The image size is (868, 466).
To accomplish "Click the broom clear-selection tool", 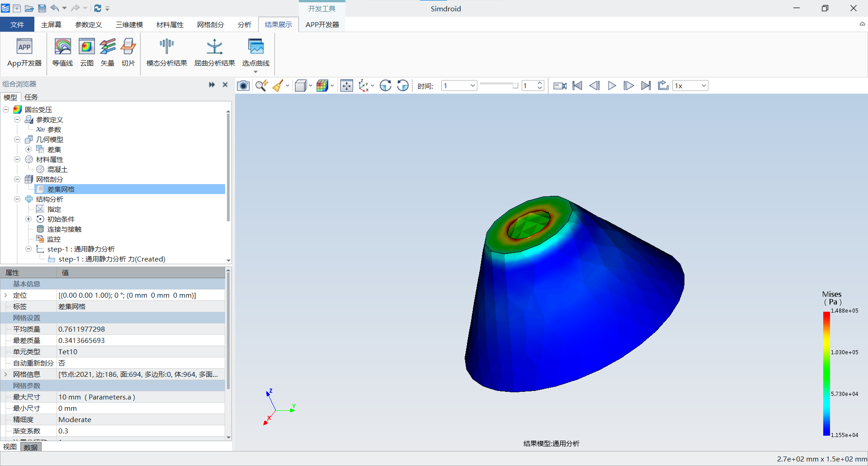I will point(278,86).
